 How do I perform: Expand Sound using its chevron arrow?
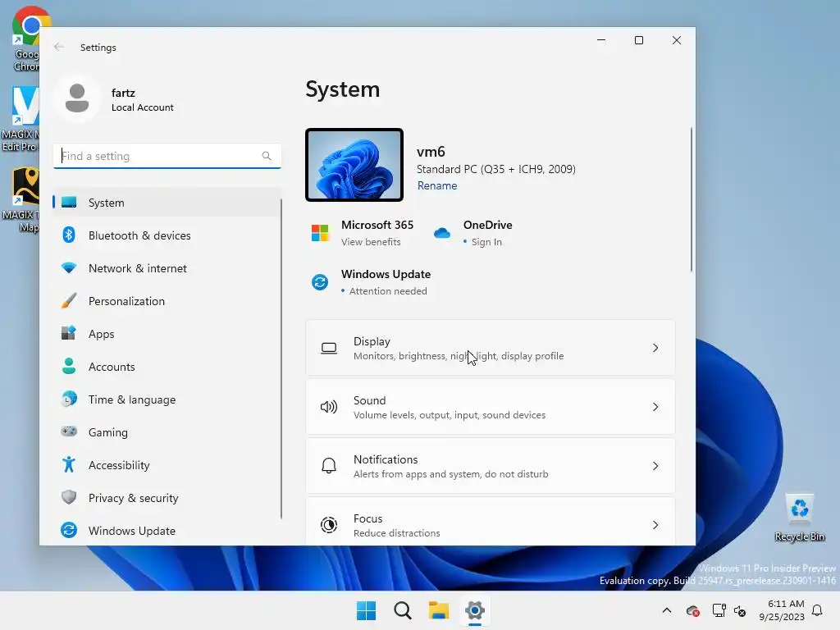pyautogui.click(x=655, y=407)
